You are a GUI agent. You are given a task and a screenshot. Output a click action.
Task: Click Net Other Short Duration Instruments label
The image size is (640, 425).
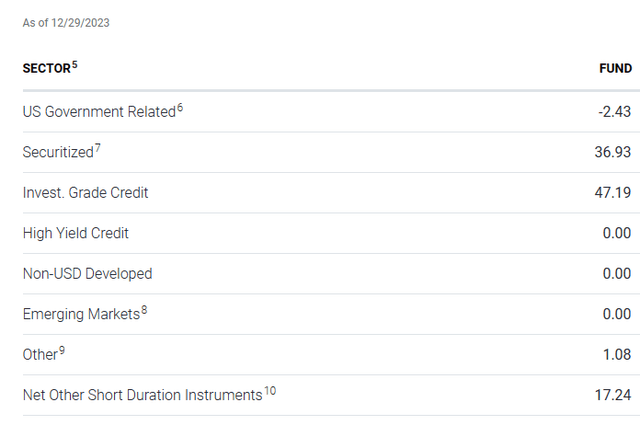pyautogui.click(x=142, y=395)
